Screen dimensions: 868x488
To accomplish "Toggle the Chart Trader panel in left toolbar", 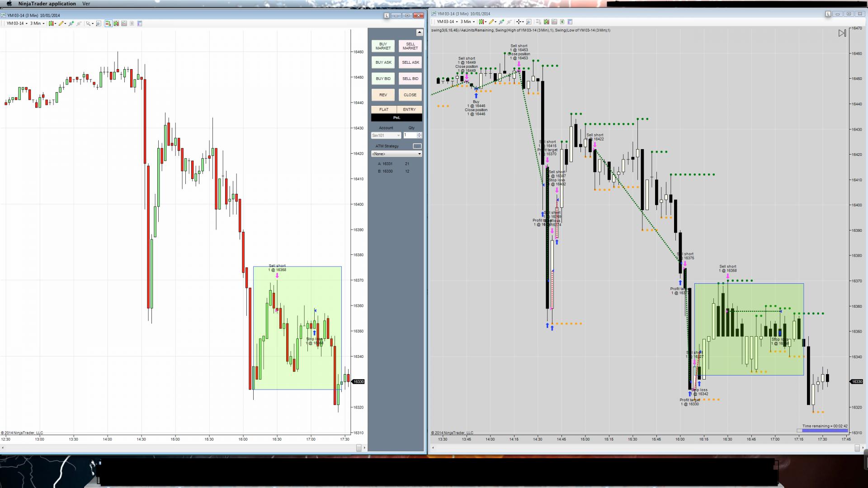I will pos(108,23).
